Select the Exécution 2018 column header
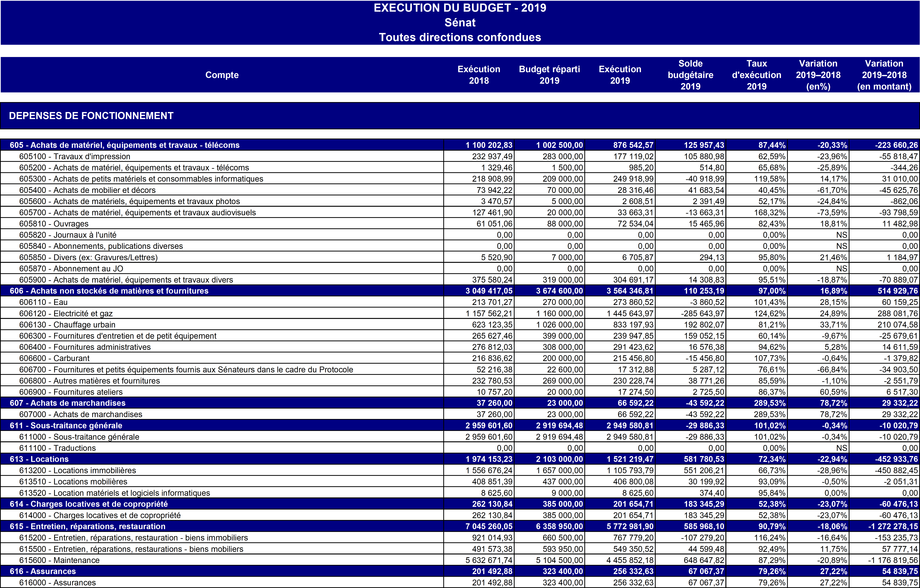Viewport: 920px width, 588px height. coord(478,75)
